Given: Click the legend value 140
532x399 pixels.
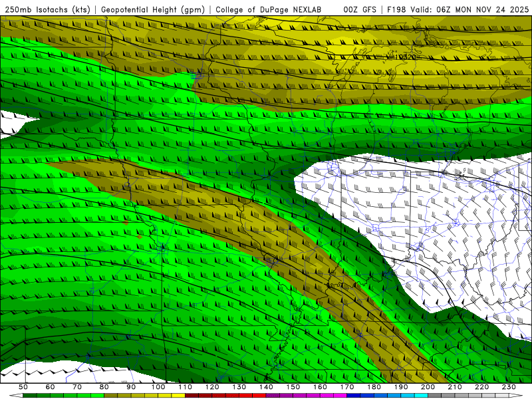Looking at the screenshot, I should coord(266,387).
